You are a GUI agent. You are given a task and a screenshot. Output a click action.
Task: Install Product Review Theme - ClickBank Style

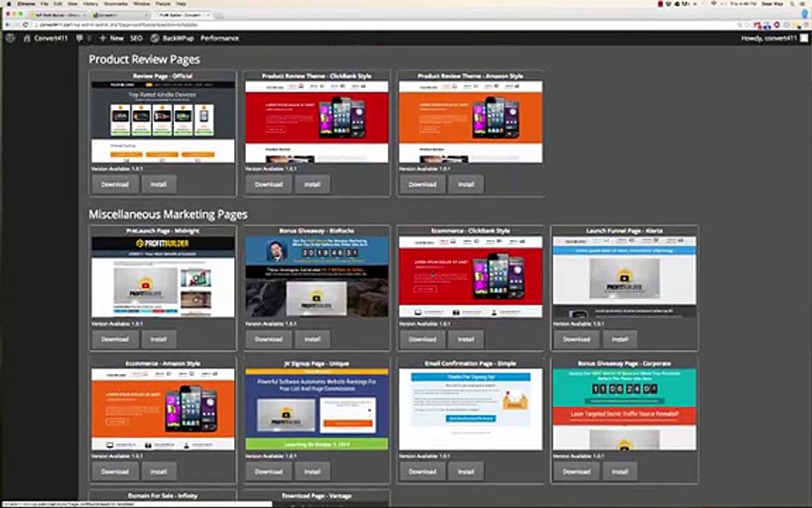click(312, 184)
